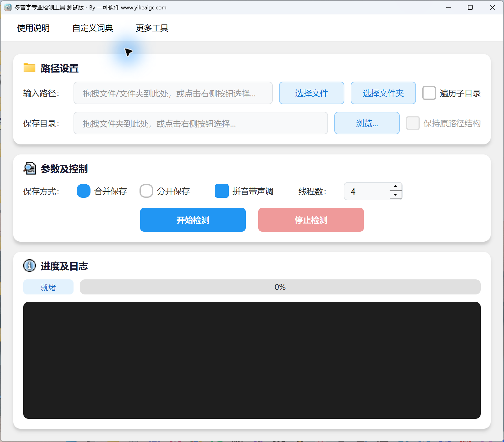Click the 保存方式 label
The width and height of the screenshot is (504, 442).
pyautogui.click(x=41, y=191)
